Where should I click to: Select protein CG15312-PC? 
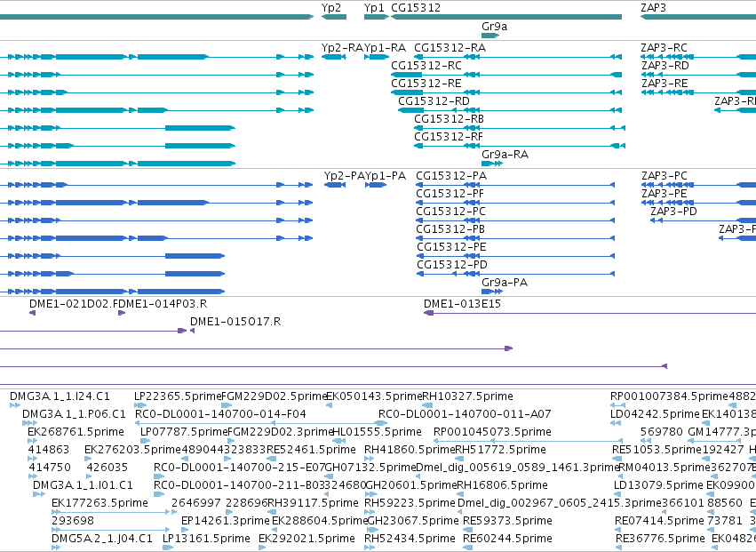450,212
